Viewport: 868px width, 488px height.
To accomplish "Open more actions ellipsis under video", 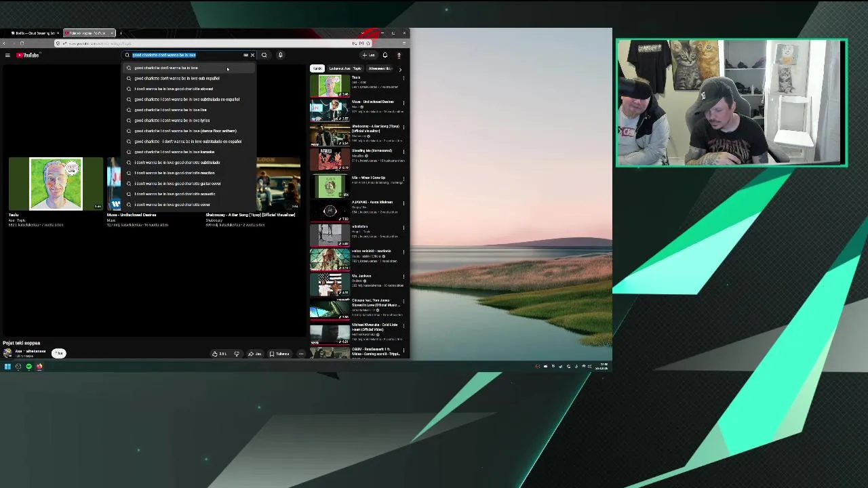I will (301, 354).
